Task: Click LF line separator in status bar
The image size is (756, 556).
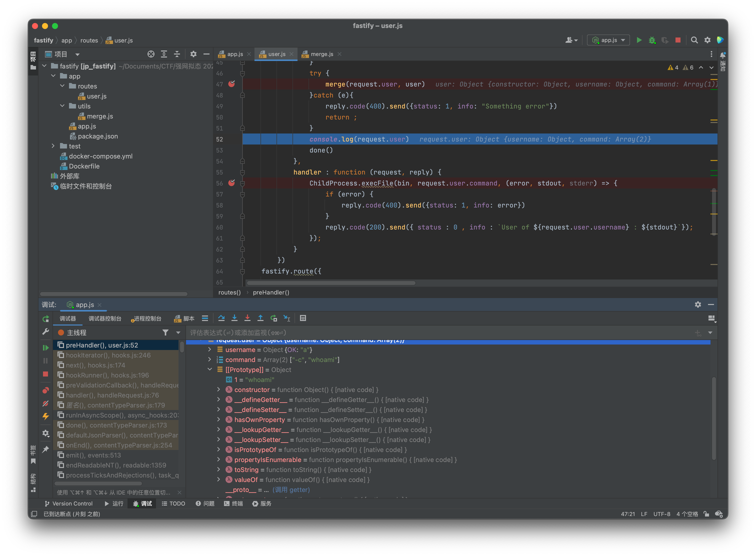Action: click(x=644, y=514)
